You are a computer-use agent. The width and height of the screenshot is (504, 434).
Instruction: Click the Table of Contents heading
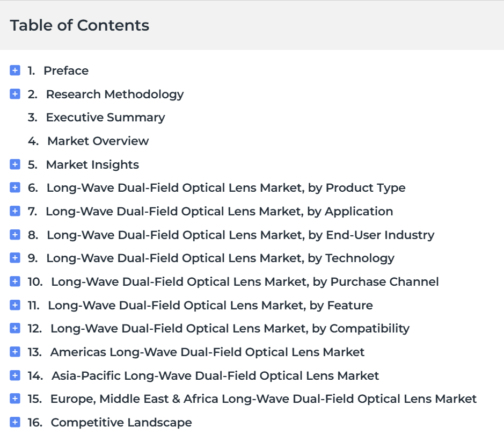click(x=80, y=25)
